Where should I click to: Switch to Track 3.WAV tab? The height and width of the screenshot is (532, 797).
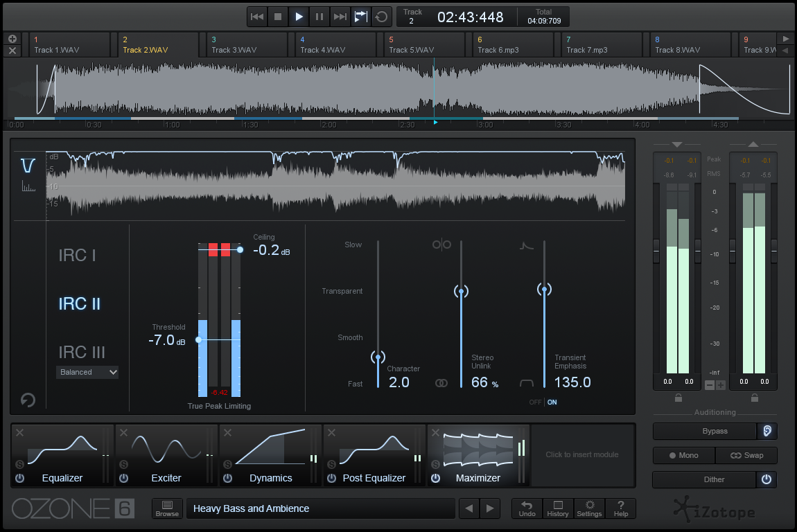247,45
